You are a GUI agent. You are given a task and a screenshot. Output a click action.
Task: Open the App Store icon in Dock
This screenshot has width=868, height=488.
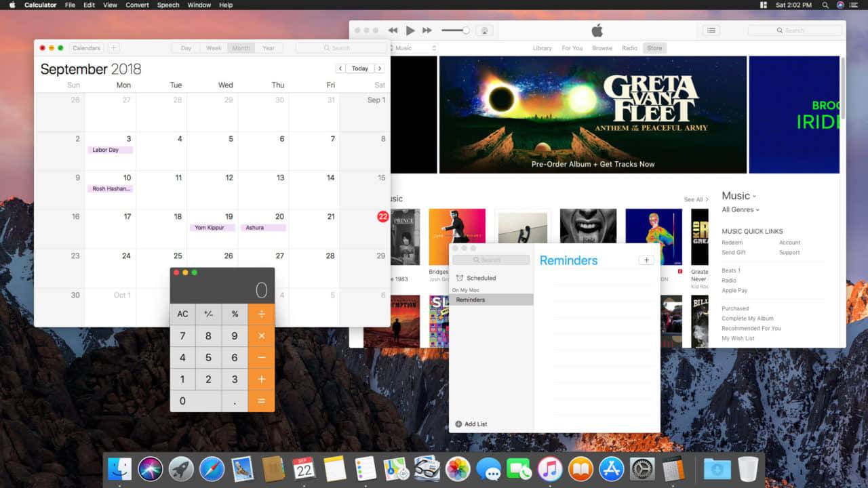pos(612,469)
